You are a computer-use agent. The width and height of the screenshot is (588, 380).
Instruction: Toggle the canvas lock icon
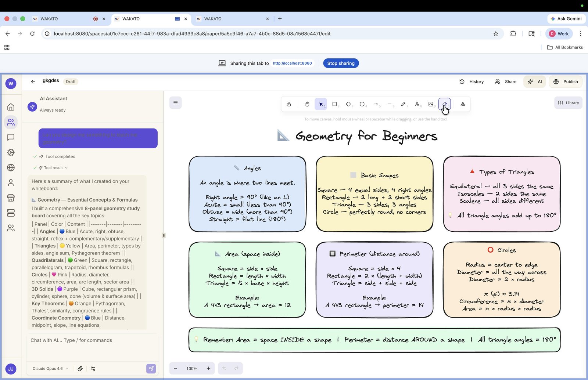(289, 104)
